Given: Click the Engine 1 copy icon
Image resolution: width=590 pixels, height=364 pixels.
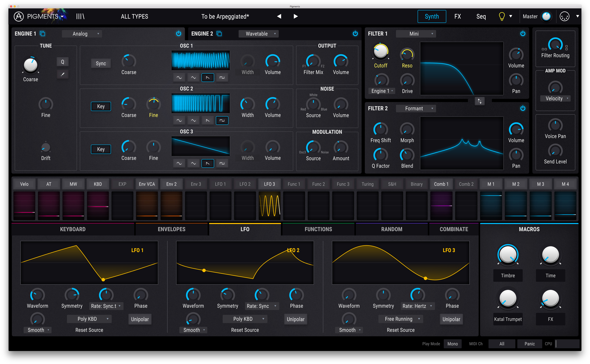Looking at the screenshot, I should point(42,33).
